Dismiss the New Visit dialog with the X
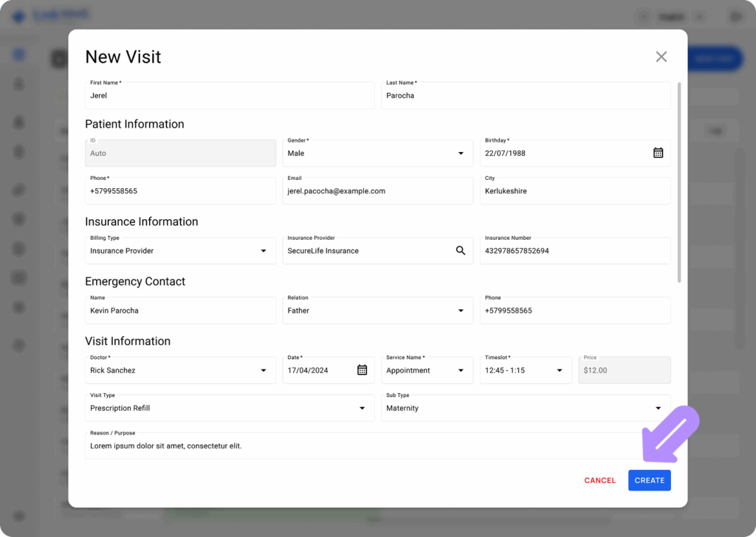 (661, 56)
